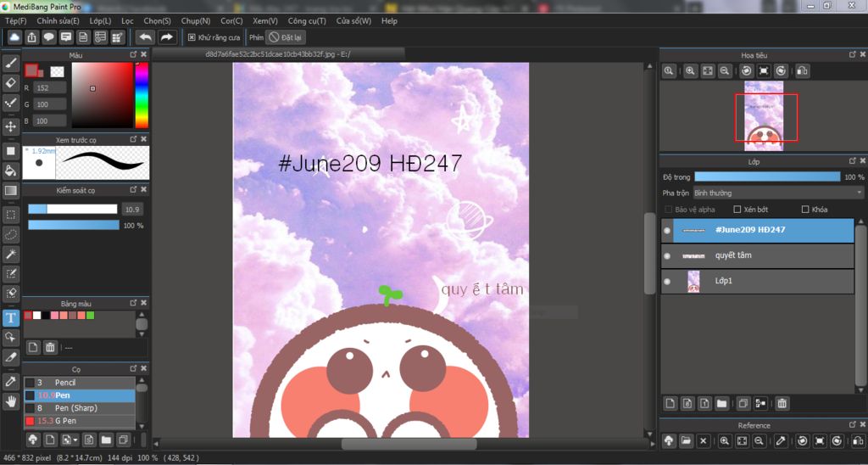Select the Pen (Sharp) brush
Viewport: 868px width, 465px height.
click(79, 408)
